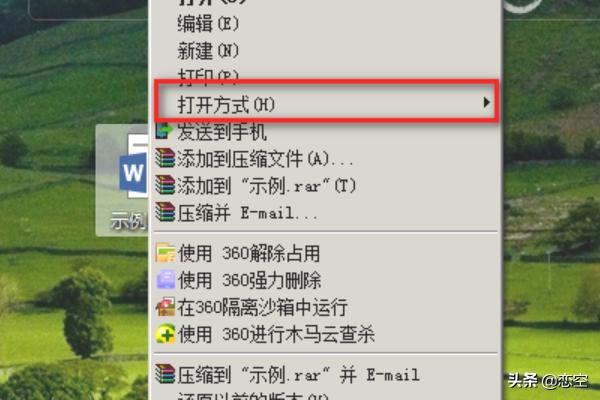Viewport: 600px width, 400px height.
Task: Click the WinRAR icon beside 压缩到 "示例.rar" 并 E-mail
Action: pos(165,374)
